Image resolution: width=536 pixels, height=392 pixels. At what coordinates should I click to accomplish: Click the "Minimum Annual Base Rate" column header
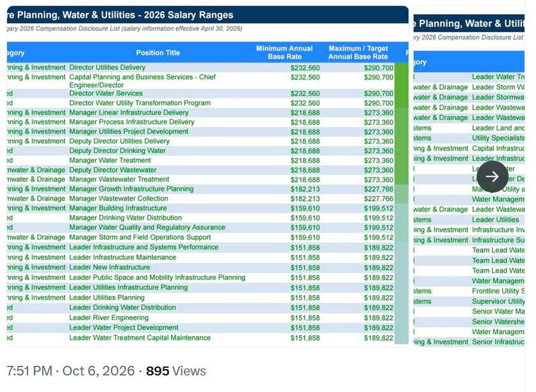285,52
